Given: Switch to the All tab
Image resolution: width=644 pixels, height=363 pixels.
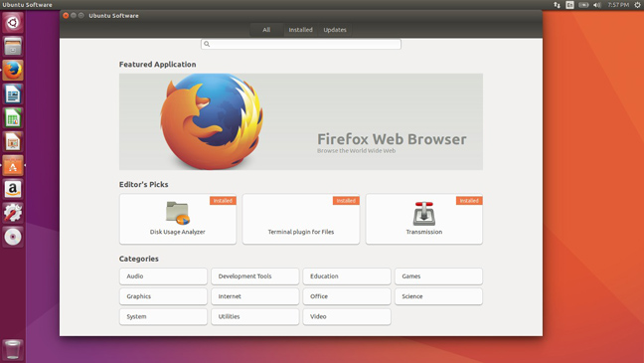Looking at the screenshot, I should coord(266,30).
